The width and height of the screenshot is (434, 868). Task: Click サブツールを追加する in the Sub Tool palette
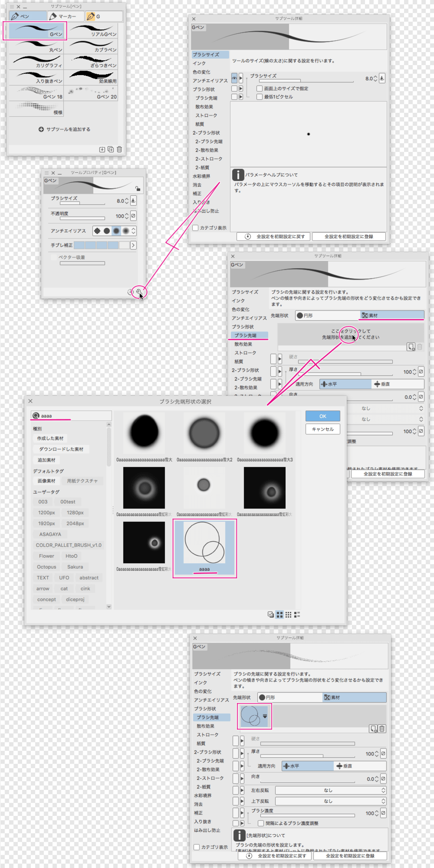point(65,129)
